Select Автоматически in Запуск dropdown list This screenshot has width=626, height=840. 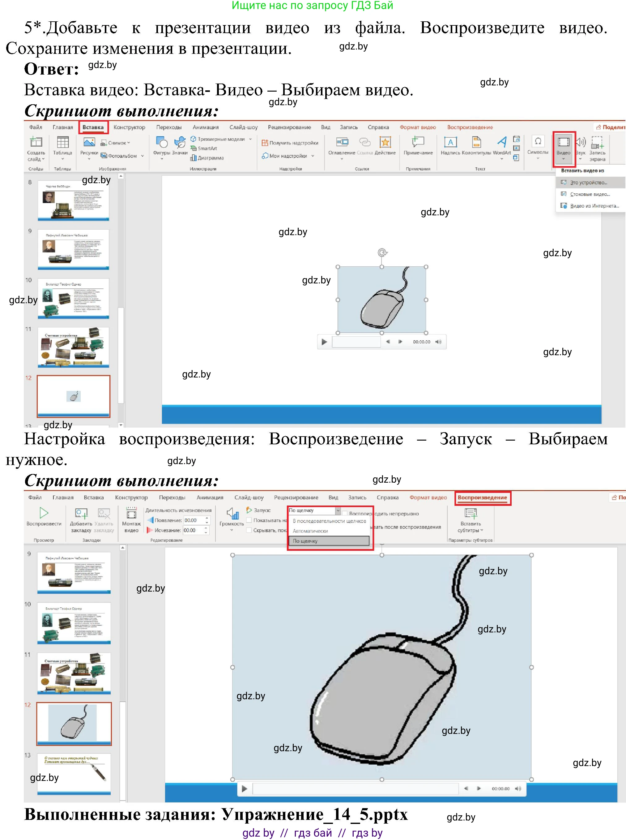coord(310,531)
